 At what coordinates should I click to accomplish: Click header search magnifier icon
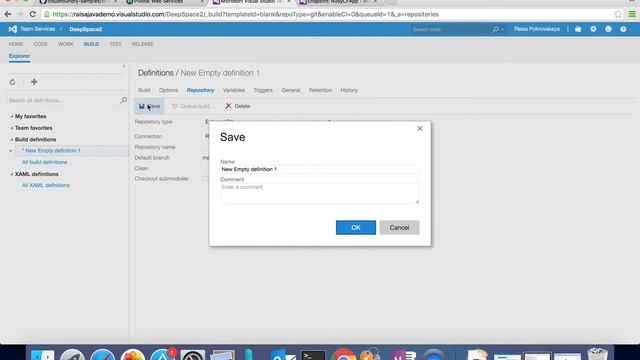pyautogui.click(x=496, y=29)
